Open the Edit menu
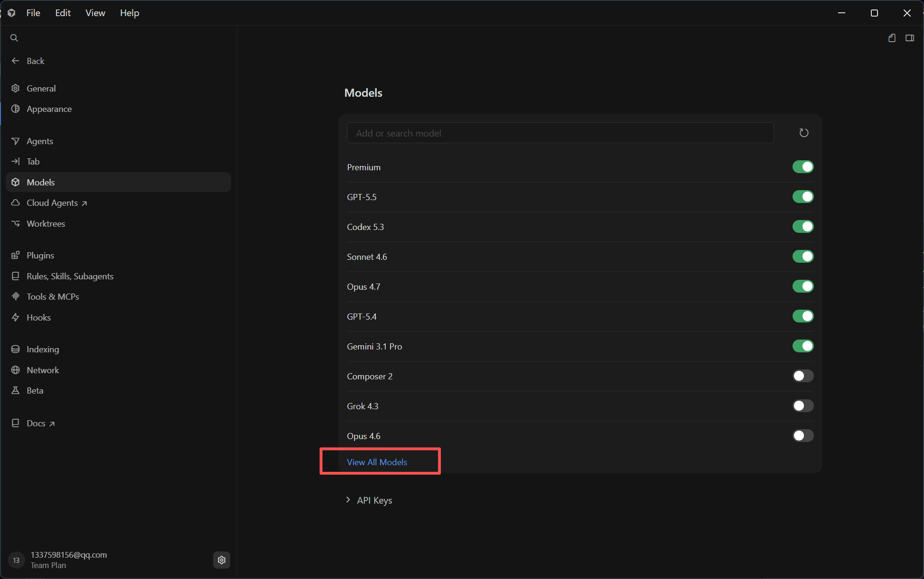The image size is (924, 579). [63, 13]
